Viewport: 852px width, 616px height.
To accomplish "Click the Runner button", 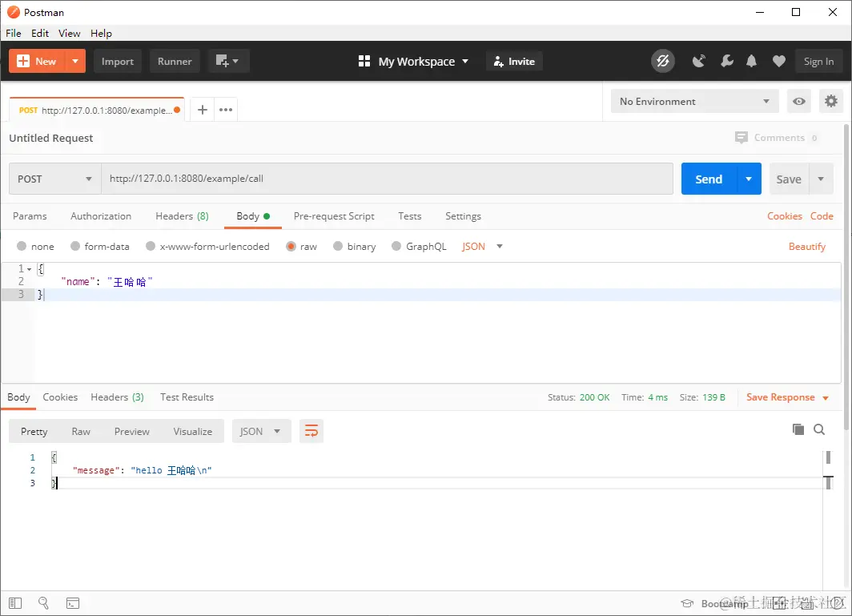I will [175, 62].
